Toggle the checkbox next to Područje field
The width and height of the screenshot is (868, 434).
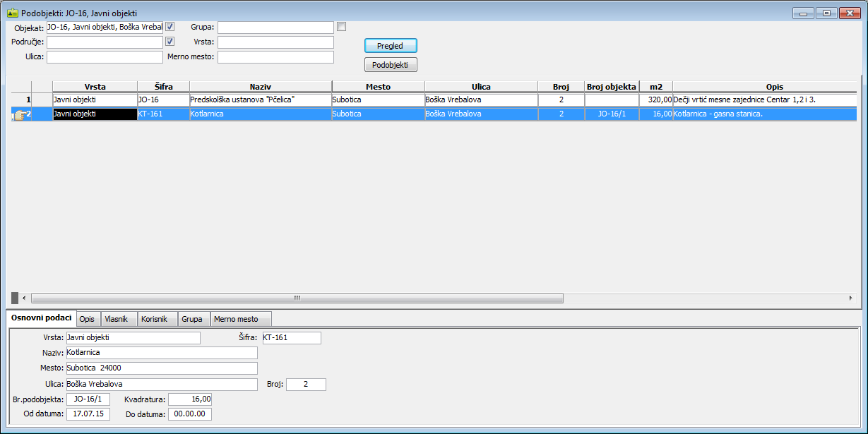pyautogui.click(x=170, y=42)
